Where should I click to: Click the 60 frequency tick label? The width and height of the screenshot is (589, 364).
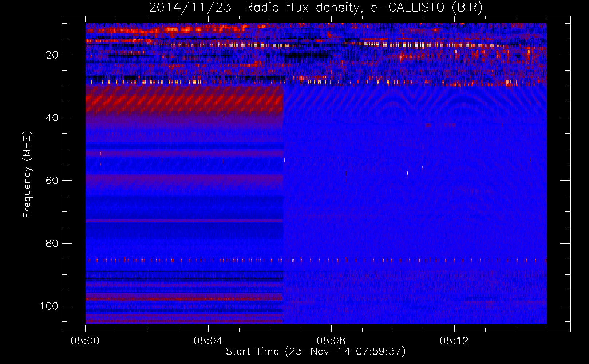52,181
